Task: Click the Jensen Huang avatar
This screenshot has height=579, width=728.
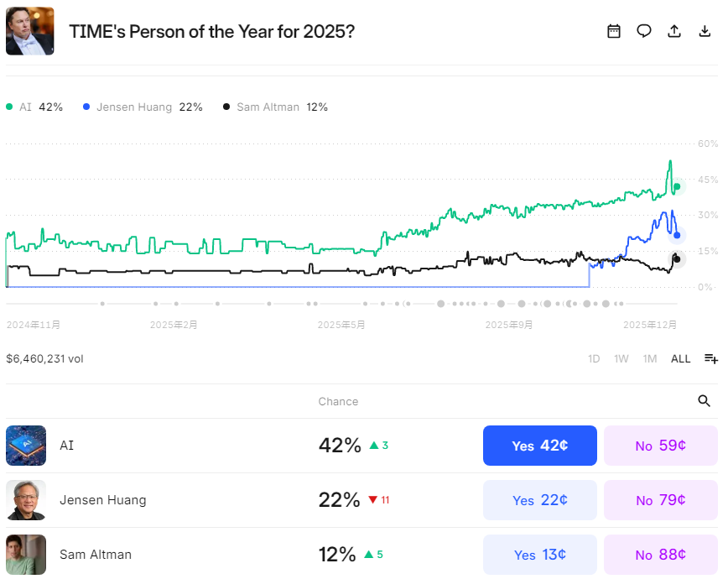Action: pyautogui.click(x=26, y=500)
